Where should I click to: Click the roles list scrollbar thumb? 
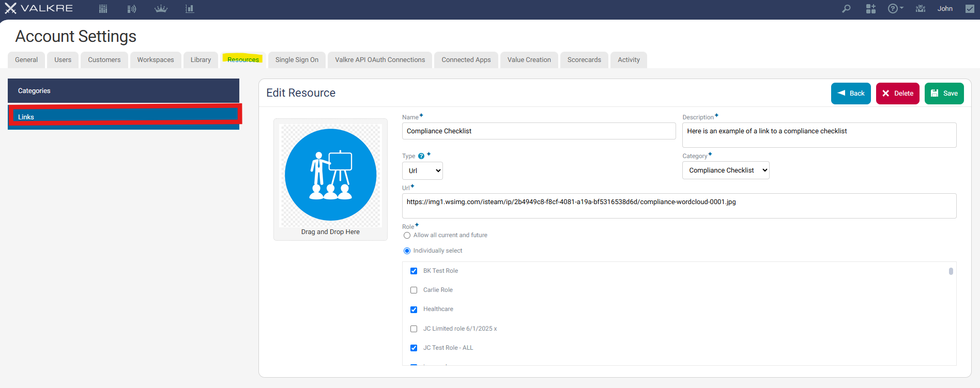(951, 271)
